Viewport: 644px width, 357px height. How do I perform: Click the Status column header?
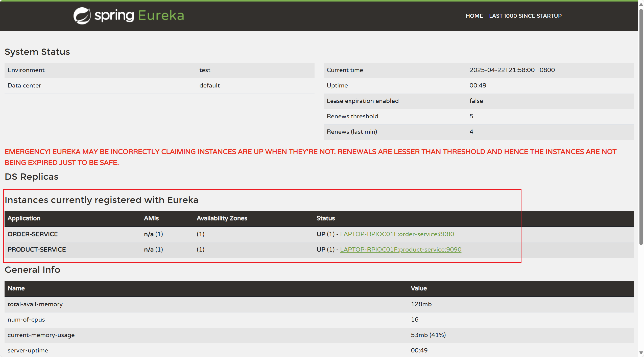click(325, 218)
